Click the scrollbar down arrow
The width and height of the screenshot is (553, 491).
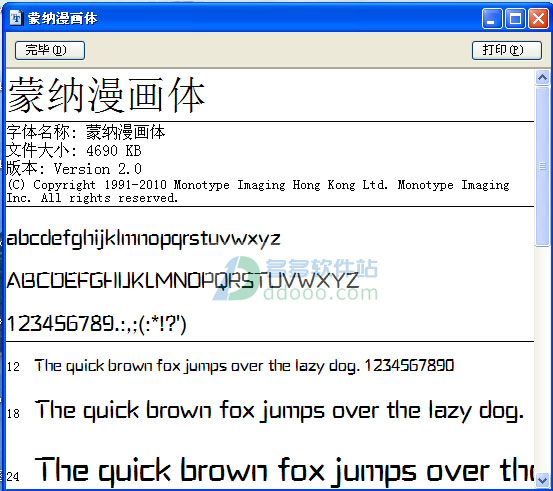click(542, 481)
